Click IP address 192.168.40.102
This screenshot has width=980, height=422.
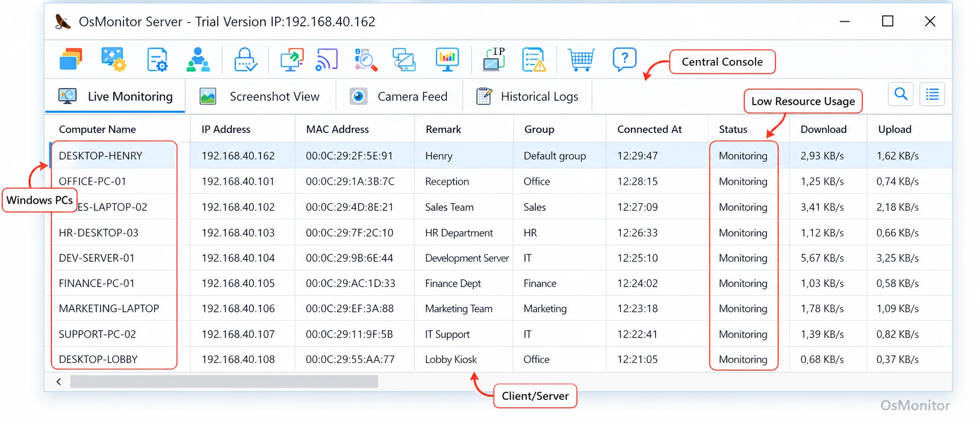[238, 207]
